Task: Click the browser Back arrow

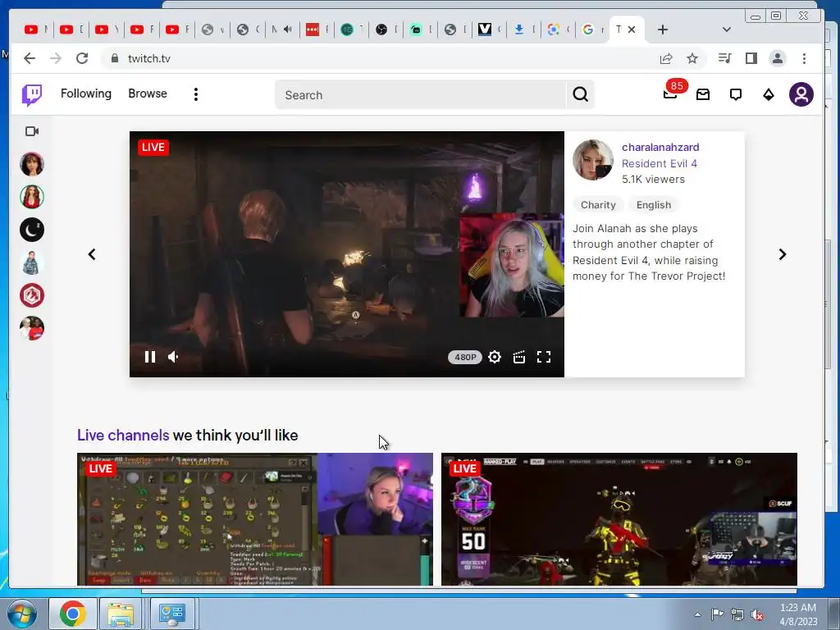Action: [30, 58]
